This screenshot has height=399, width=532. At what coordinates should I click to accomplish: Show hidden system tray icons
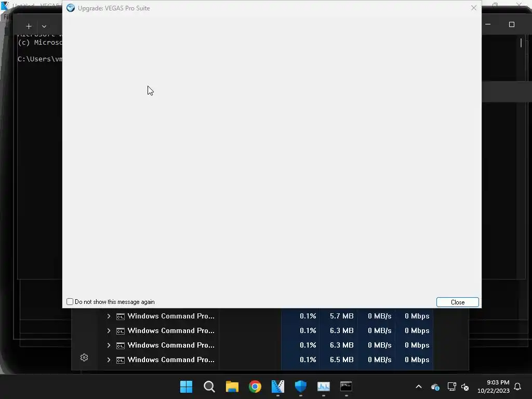coord(419,387)
